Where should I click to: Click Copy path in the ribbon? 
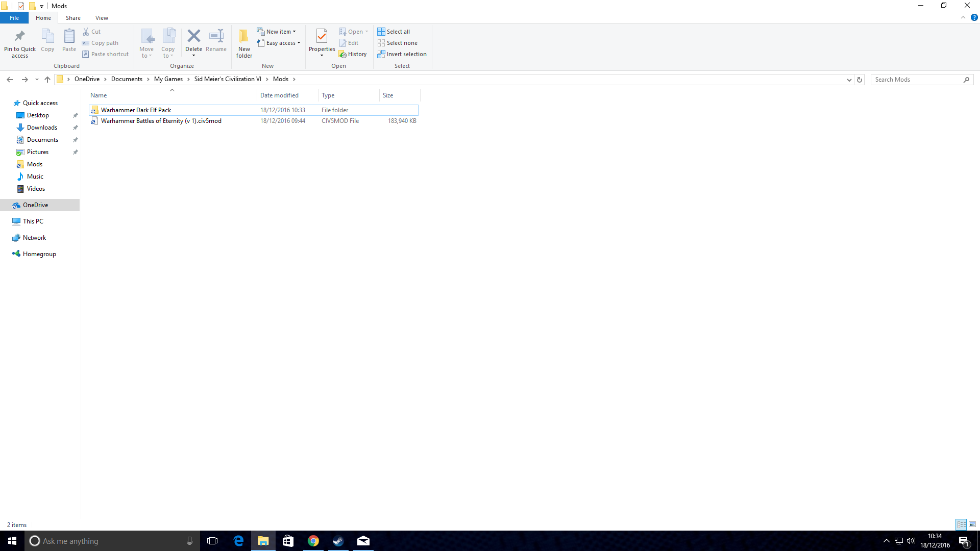pyautogui.click(x=101, y=43)
